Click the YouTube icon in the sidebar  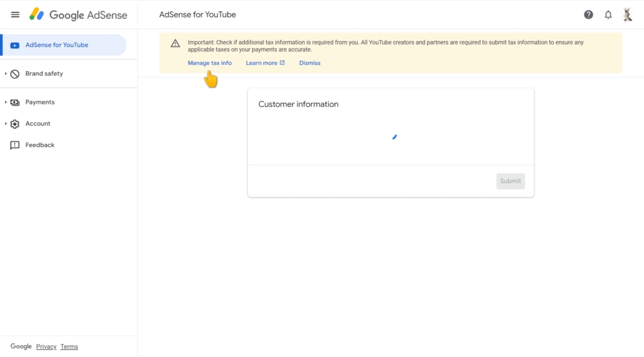click(15, 45)
